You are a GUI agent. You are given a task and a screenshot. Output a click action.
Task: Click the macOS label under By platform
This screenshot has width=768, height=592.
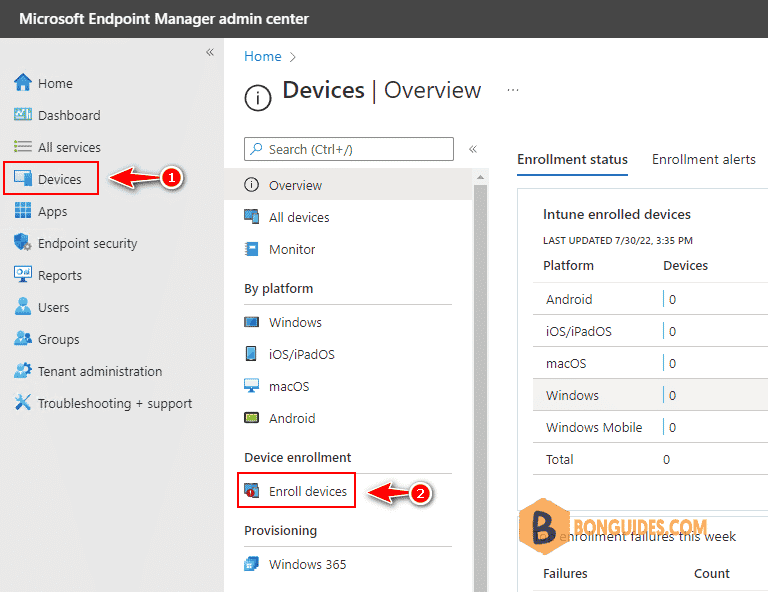289,386
